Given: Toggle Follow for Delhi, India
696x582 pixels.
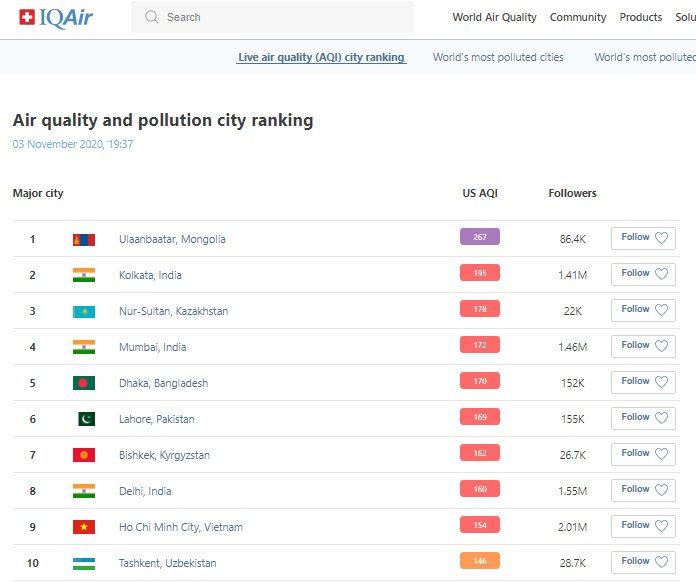Looking at the screenshot, I should (643, 490).
